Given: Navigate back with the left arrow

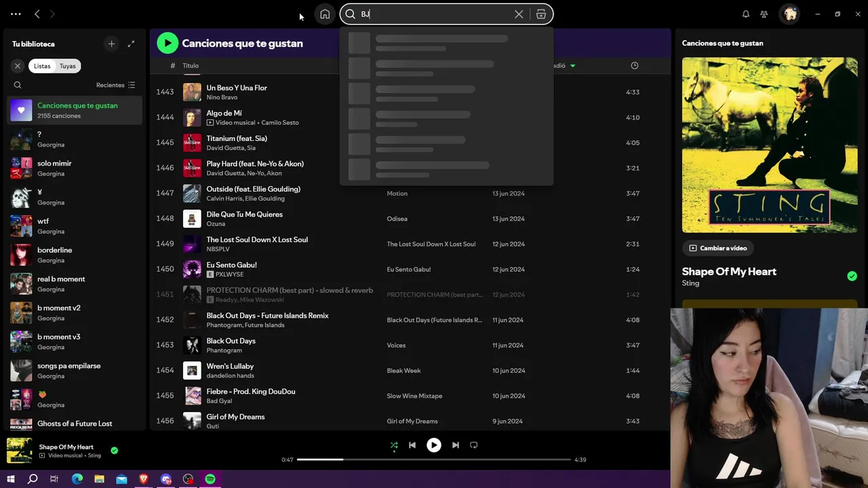Looking at the screenshot, I should [37, 14].
